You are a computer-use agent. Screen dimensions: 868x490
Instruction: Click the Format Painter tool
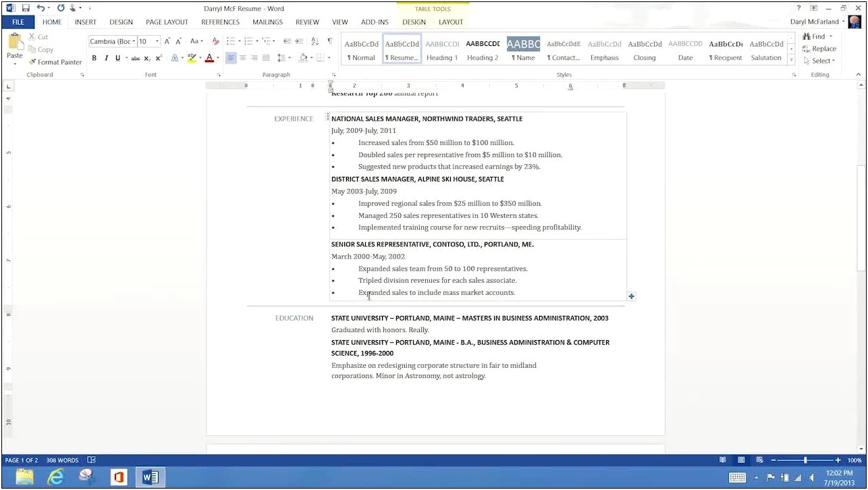tap(55, 62)
